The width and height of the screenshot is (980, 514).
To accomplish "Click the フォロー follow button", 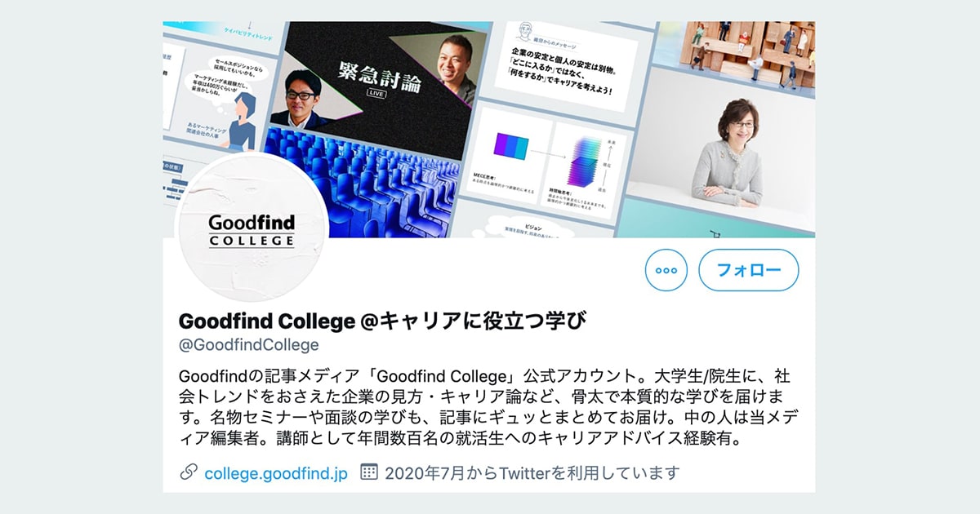I will click(749, 270).
